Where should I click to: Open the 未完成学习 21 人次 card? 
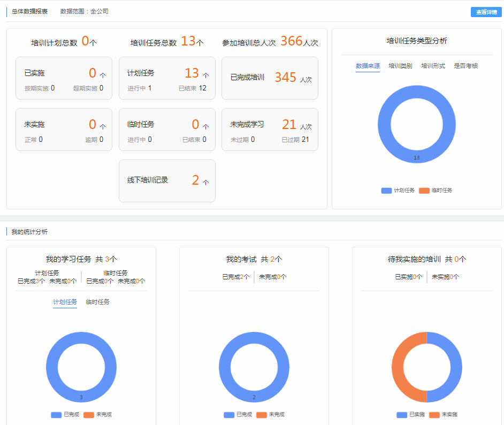(x=270, y=130)
